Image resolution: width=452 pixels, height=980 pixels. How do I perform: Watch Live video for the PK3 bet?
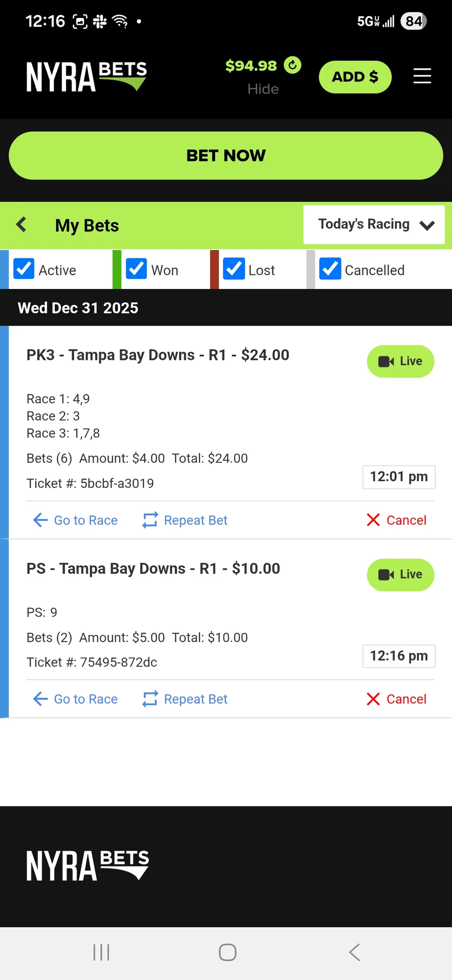[x=400, y=361]
